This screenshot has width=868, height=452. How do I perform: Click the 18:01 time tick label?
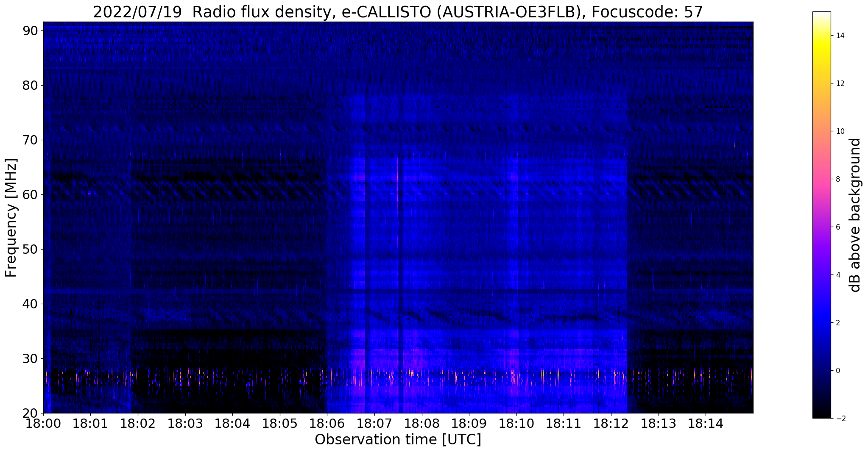tap(90, 423)
